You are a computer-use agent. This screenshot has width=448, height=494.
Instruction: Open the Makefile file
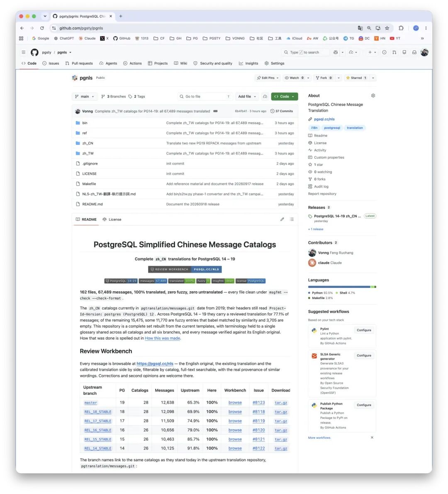pyautogui.click(x=89, y=184)
